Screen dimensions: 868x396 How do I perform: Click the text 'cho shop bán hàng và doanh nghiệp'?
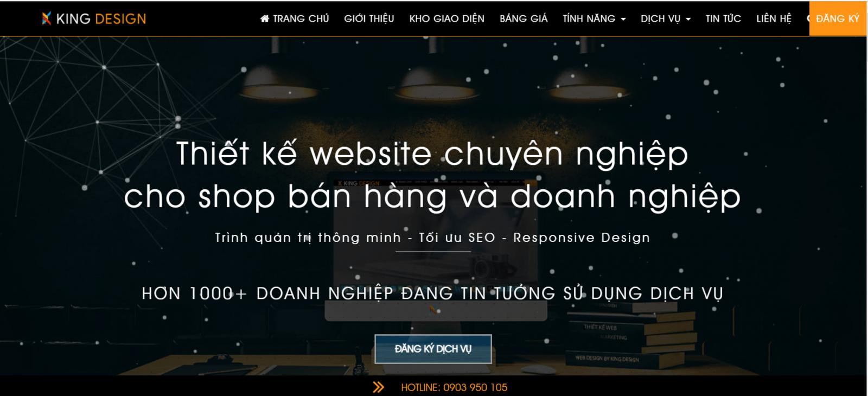point(432,196)
